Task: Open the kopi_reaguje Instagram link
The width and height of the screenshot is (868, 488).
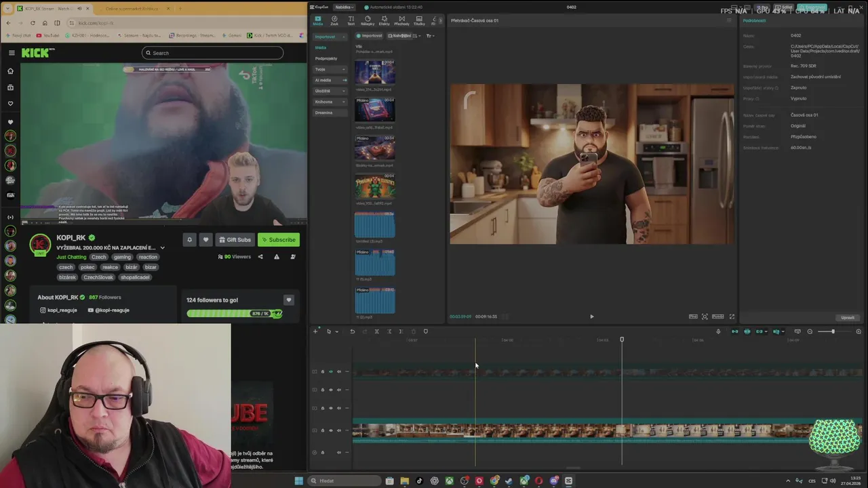Action: (x=58, y=310)
